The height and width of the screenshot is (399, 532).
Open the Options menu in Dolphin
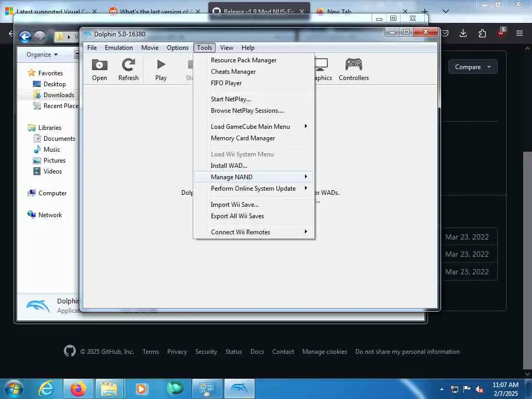[178, 48]
